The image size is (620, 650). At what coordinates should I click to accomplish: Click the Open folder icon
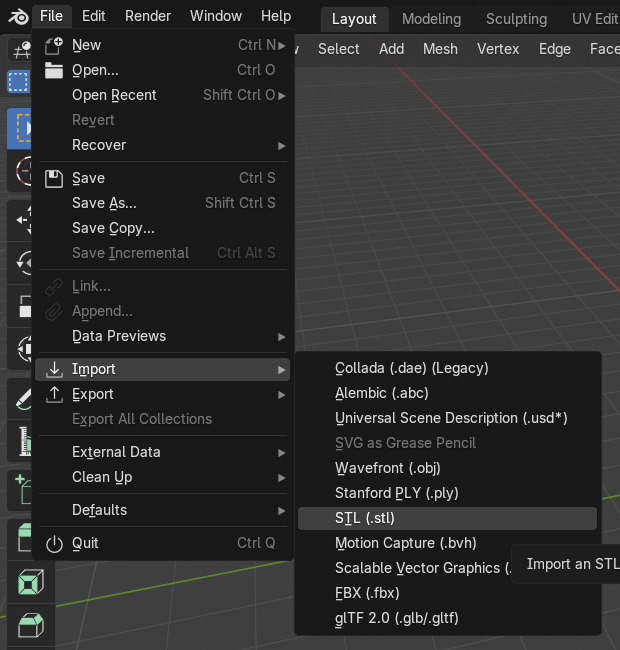tap(54, 70)
